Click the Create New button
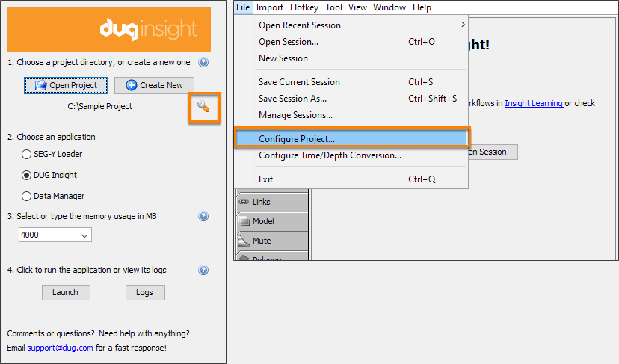 tap(154, 85)
